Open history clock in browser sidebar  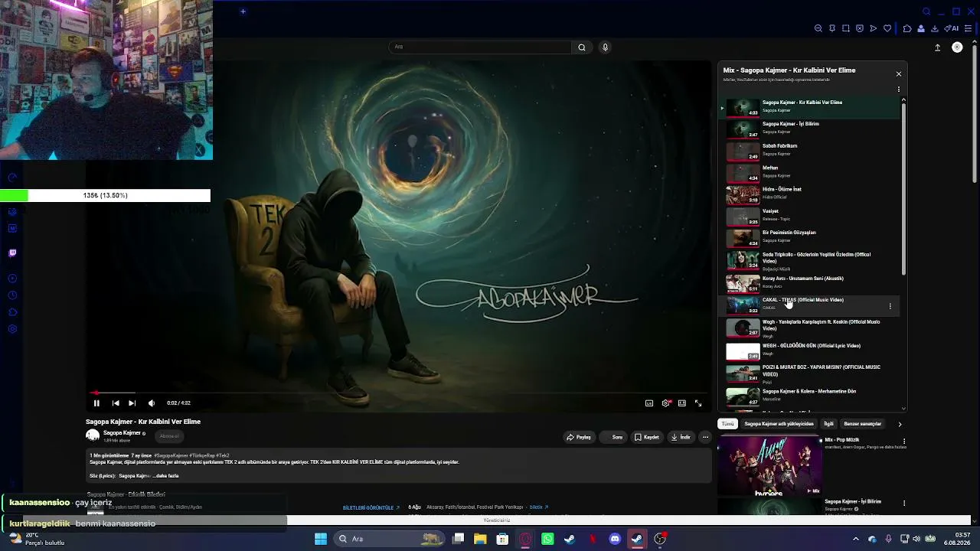pos(12,295)
